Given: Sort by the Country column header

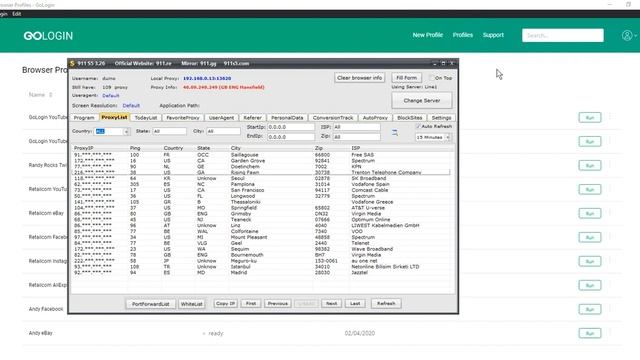Looking at the screenshot, I should tap(173, 148).
